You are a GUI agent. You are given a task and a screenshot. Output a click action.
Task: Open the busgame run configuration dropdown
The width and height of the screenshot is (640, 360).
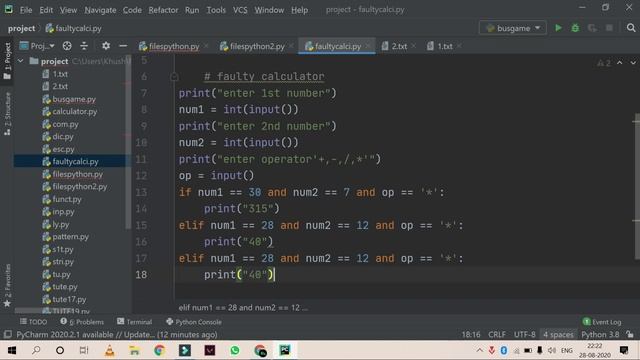click(x=513, y=28)
